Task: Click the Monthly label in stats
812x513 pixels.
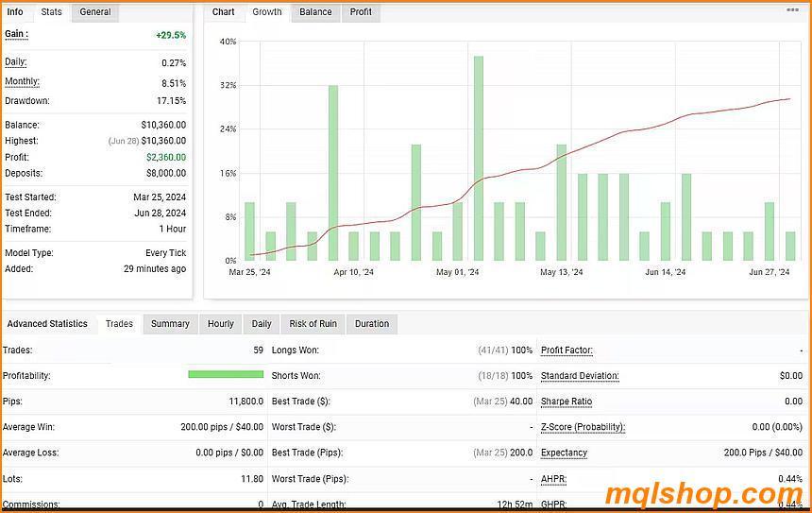Action: coord(22,82)
